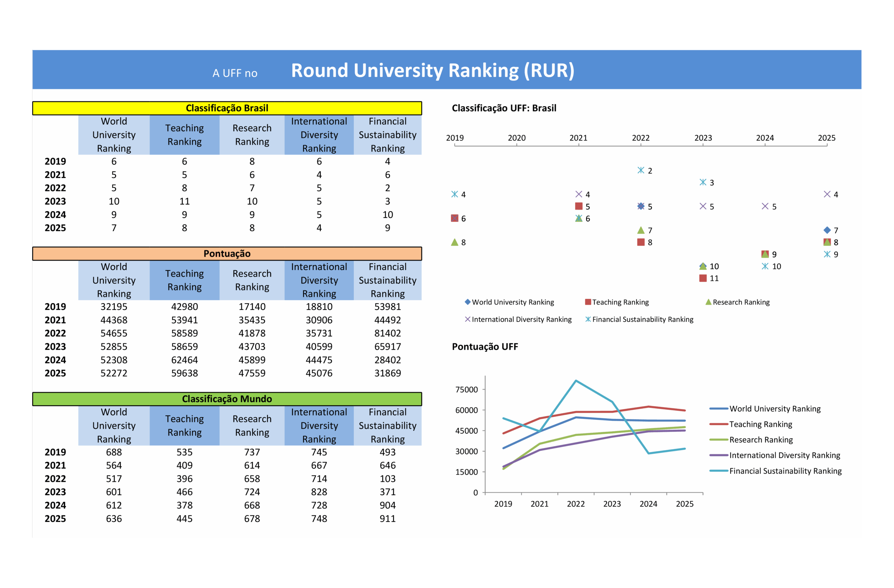Screen dimensions: 894x588
Task: Select the 2022 asterisk data point labeled 2
Action: point(641,170)
